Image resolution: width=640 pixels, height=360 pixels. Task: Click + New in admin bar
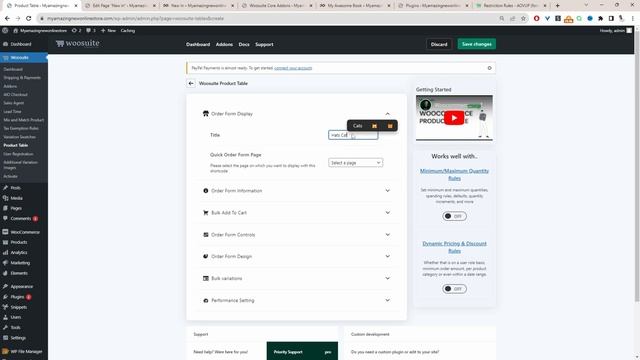tap(108, 31)
